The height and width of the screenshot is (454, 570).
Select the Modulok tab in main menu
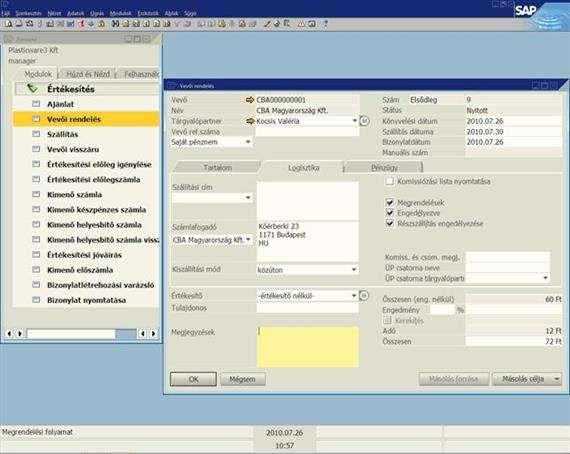pyautogui.click(x=38, y=74)
